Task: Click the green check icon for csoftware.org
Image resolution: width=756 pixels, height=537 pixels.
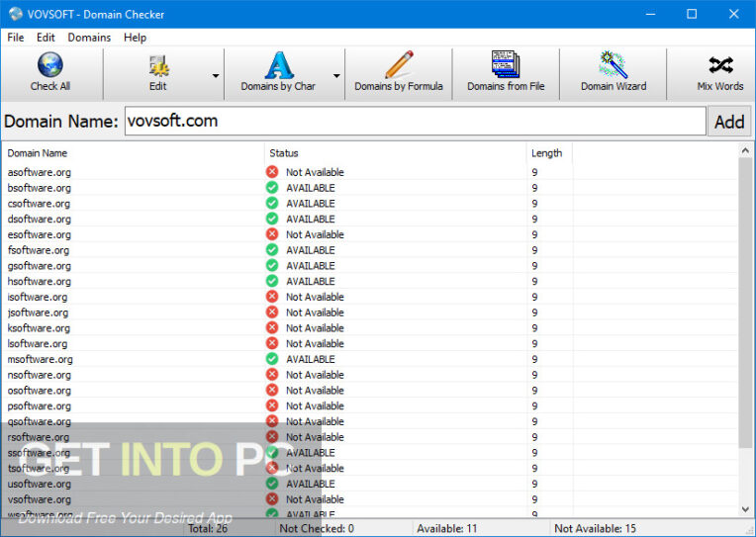Action: (272, 203)
